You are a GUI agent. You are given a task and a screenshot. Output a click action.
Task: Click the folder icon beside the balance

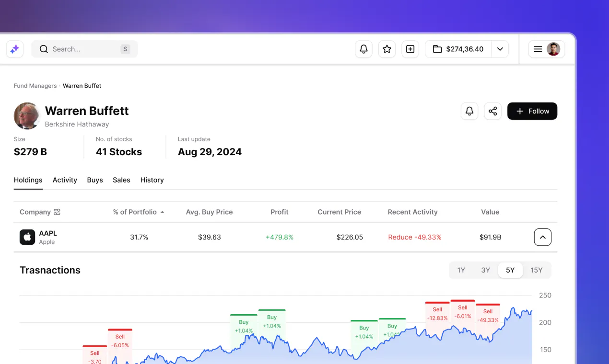click(x=437, y=49)
